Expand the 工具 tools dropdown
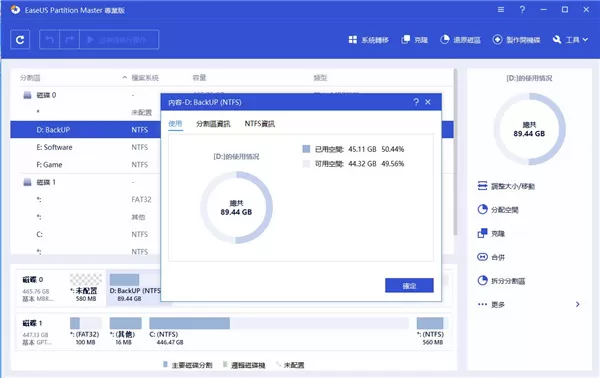The image size is (600, 378). pyautogui.click(x=570, y=40)
